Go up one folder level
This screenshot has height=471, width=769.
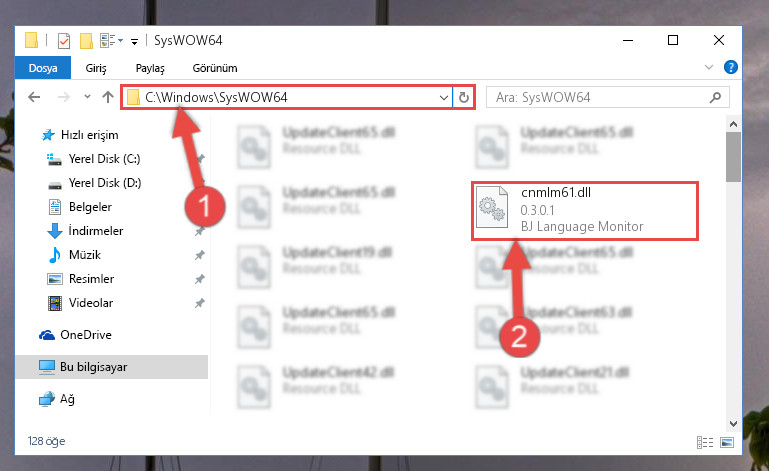click(x=108, y=97)
